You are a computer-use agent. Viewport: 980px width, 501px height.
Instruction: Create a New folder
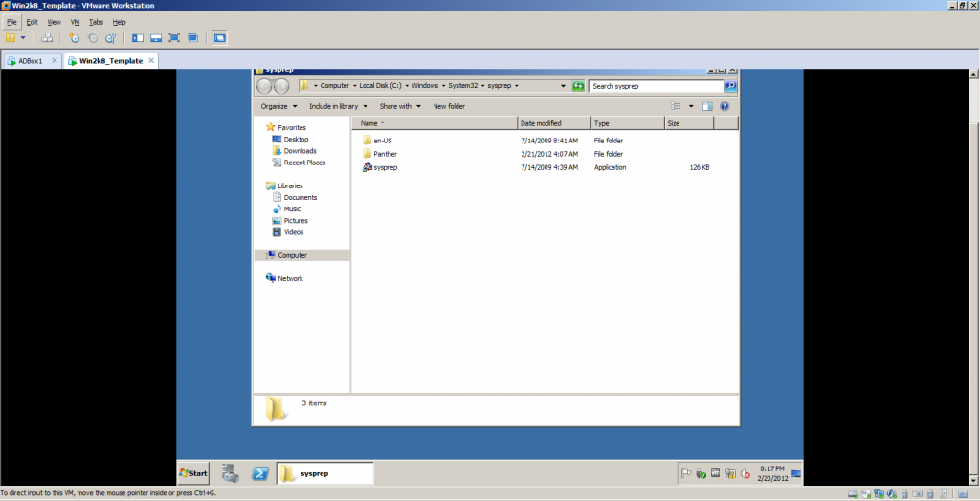pos(449,106)
